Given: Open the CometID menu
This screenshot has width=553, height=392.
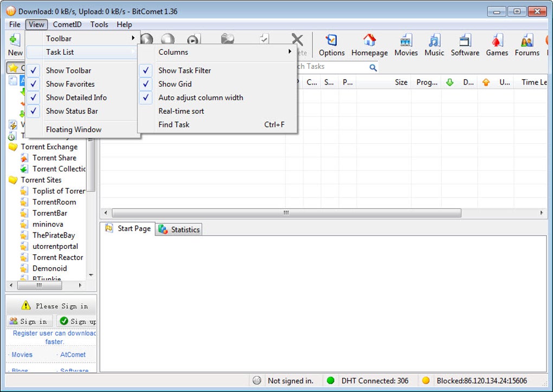Looking at the screenshot, I should click(67, 24).
